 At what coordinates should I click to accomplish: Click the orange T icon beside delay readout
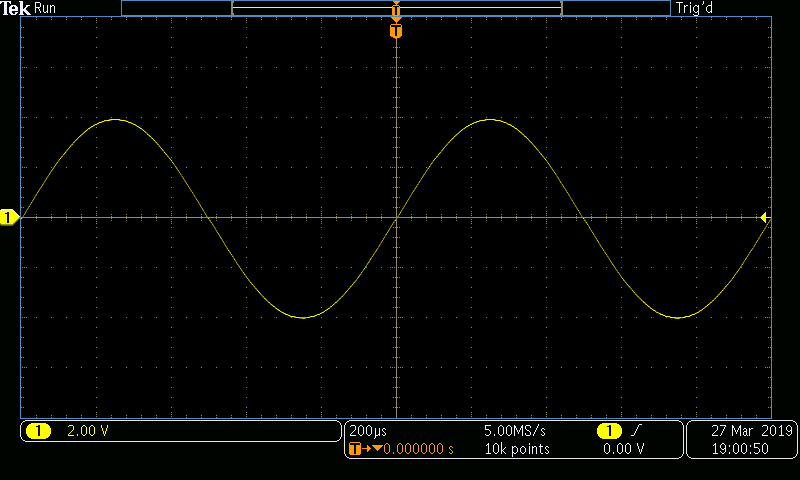pyautogui.click(x=353, y=449)
